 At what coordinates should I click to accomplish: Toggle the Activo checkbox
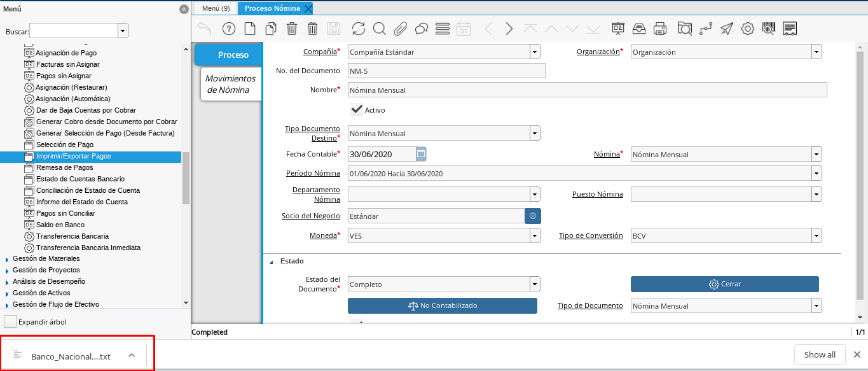tap(357, 110)
